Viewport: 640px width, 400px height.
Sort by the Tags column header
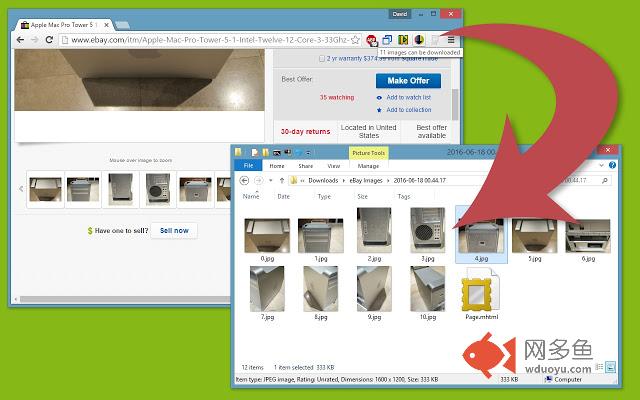click(x=404, y=196)
